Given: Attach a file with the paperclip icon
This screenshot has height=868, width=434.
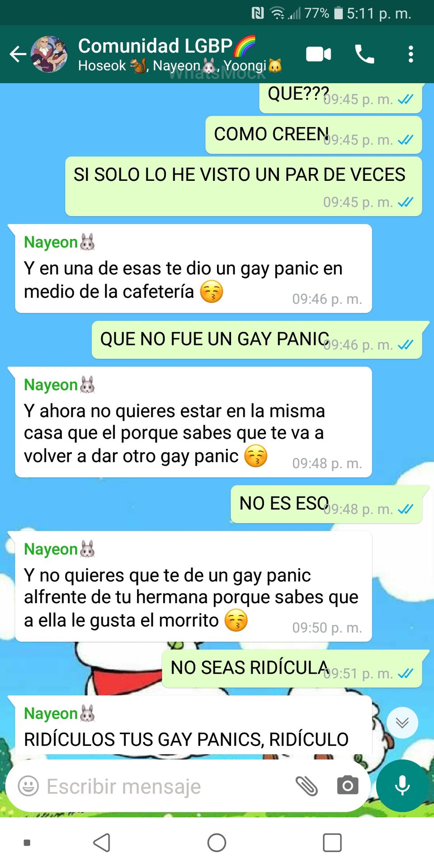Looking at the screenshot, I should coord(307,786).
